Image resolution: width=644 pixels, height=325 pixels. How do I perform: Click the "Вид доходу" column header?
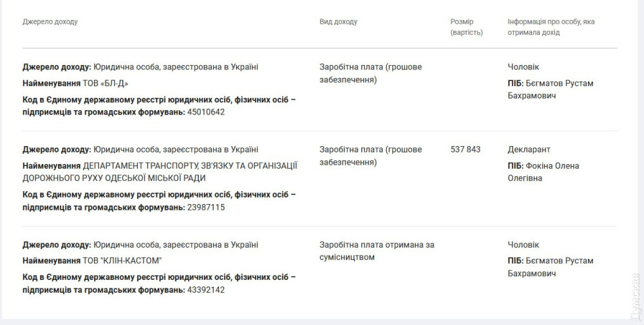[x=338, y=22]
